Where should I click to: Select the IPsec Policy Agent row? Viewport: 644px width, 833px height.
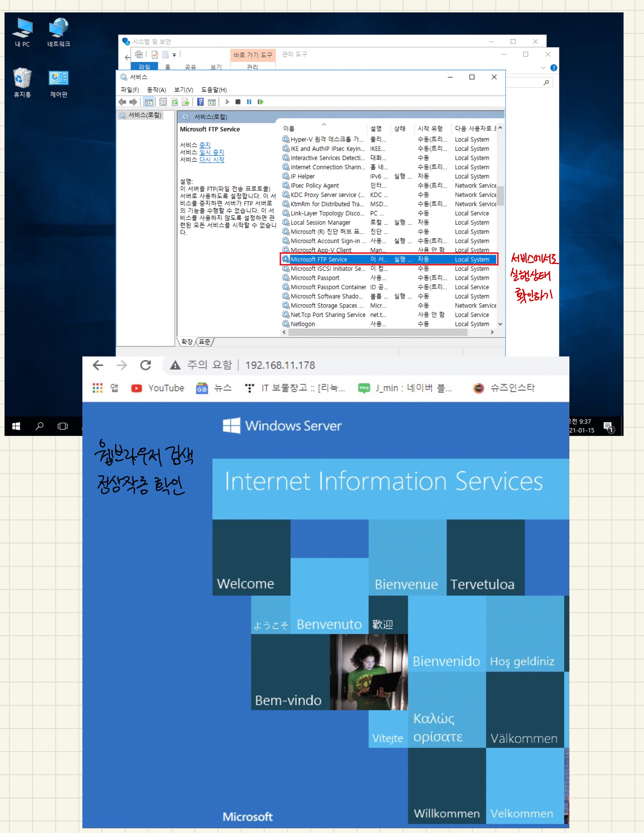coord(389,185)
